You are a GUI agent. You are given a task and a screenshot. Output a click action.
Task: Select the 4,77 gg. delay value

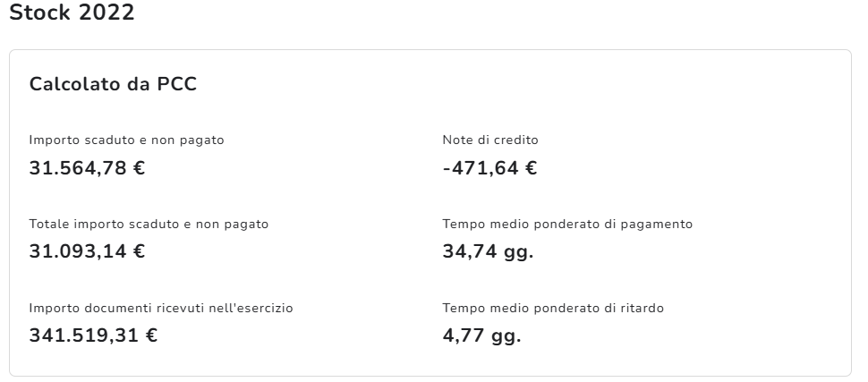[481, 335]
